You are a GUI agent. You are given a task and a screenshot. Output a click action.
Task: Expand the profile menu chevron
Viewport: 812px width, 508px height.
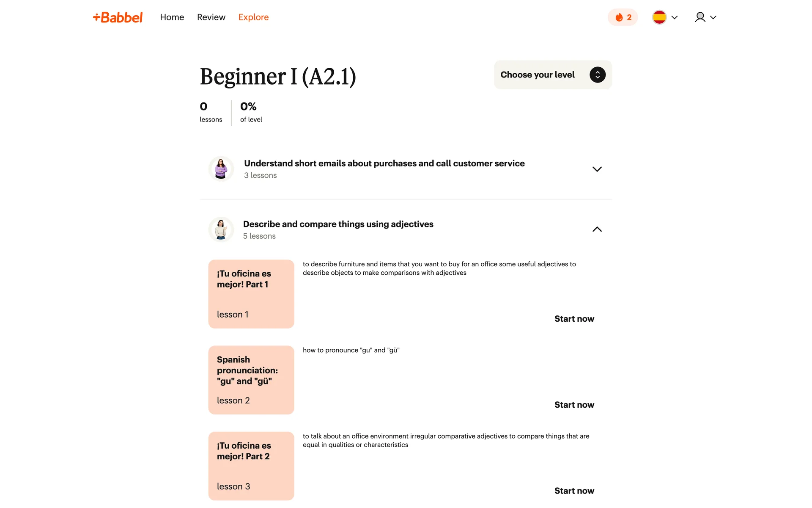pyautogui.click(x=713, y=17)
